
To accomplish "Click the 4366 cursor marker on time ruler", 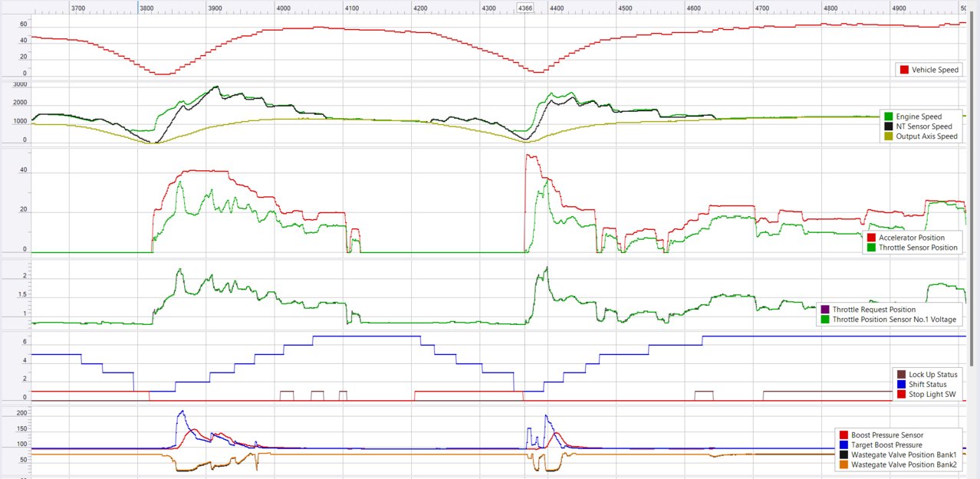I will (525, 8).
